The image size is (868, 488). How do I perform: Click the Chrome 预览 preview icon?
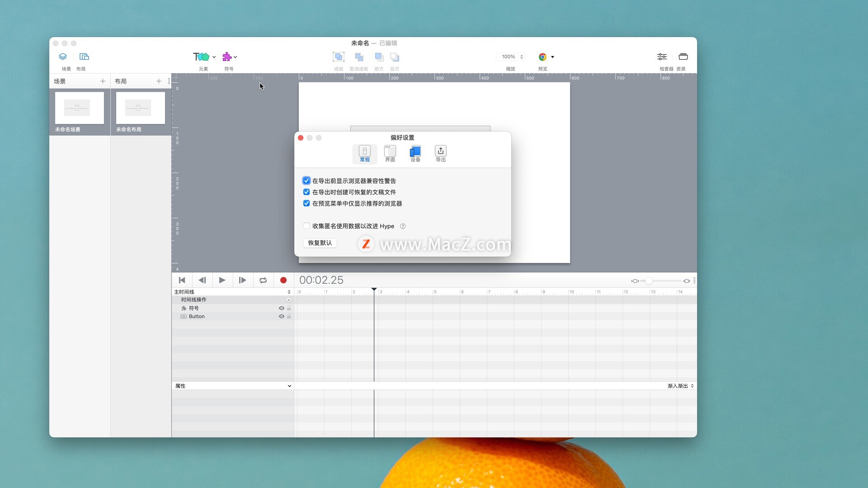coord(542,57)
